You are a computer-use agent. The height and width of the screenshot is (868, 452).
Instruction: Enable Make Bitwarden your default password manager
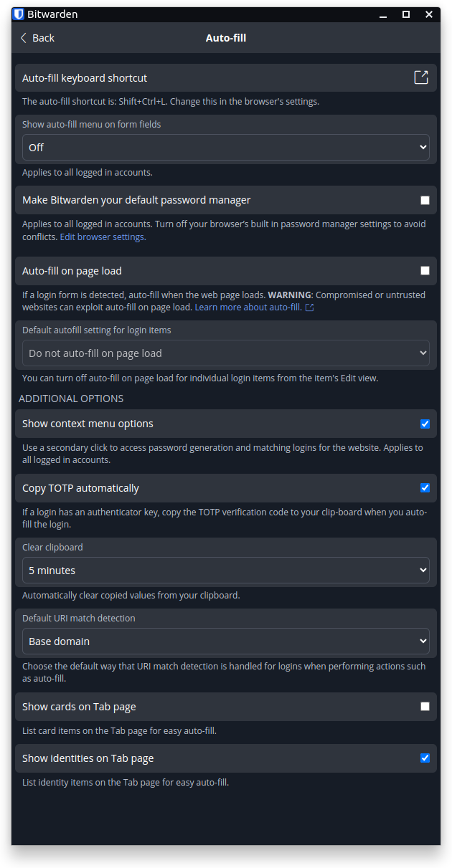pos(425,201)
